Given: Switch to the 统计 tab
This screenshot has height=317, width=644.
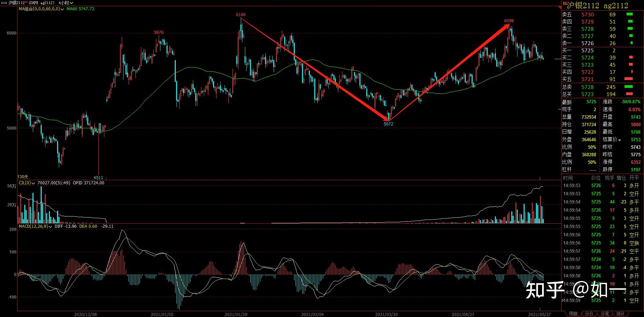Looking at the screenshot, I should (x=620, y=314).
